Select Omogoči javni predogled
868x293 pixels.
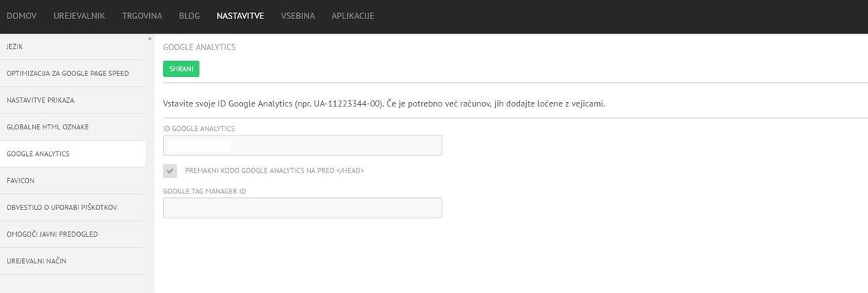click(x=72, y=234)
